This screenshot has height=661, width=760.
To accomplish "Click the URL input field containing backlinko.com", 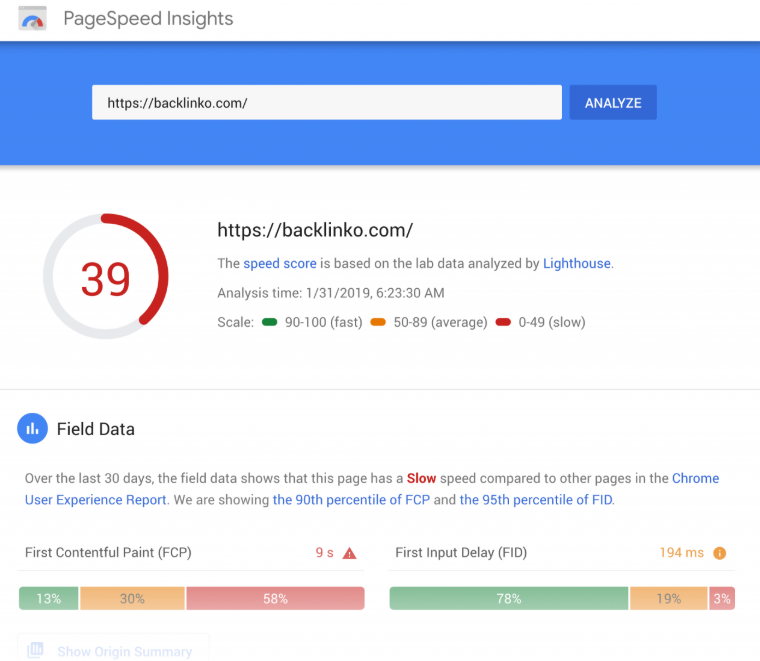I will coord(327,102).
